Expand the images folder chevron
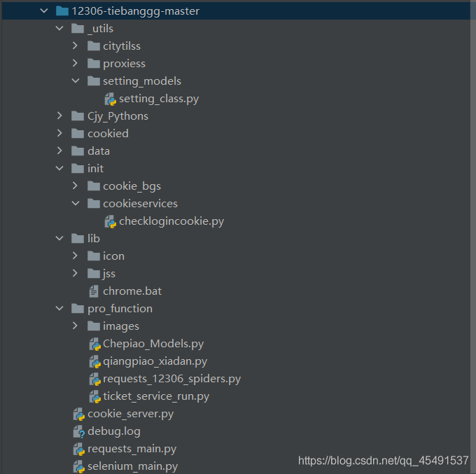The width and height of the screenshot is (476, 474). 75,326
